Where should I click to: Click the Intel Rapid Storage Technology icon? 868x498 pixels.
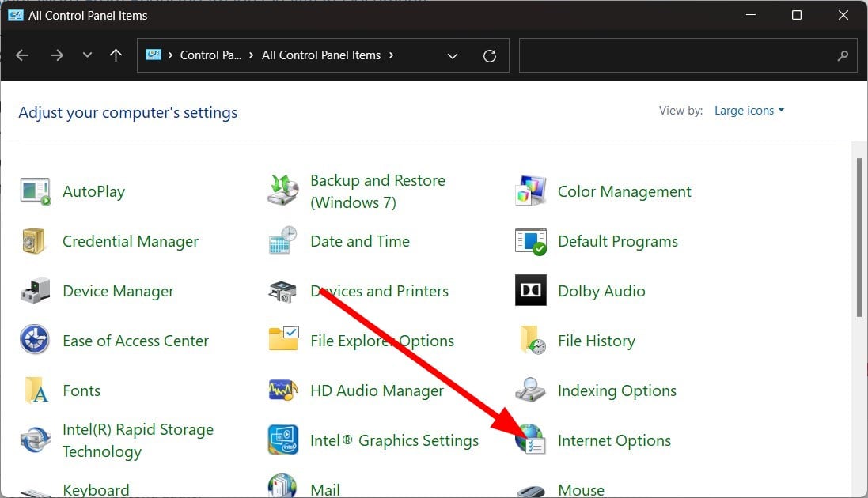pos(36,440)
